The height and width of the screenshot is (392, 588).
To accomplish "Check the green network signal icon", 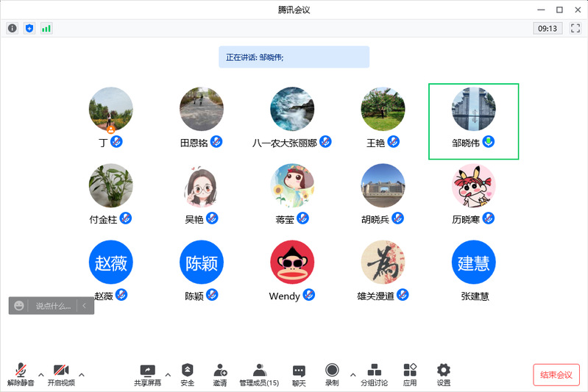I will click(x=46, y=28).
